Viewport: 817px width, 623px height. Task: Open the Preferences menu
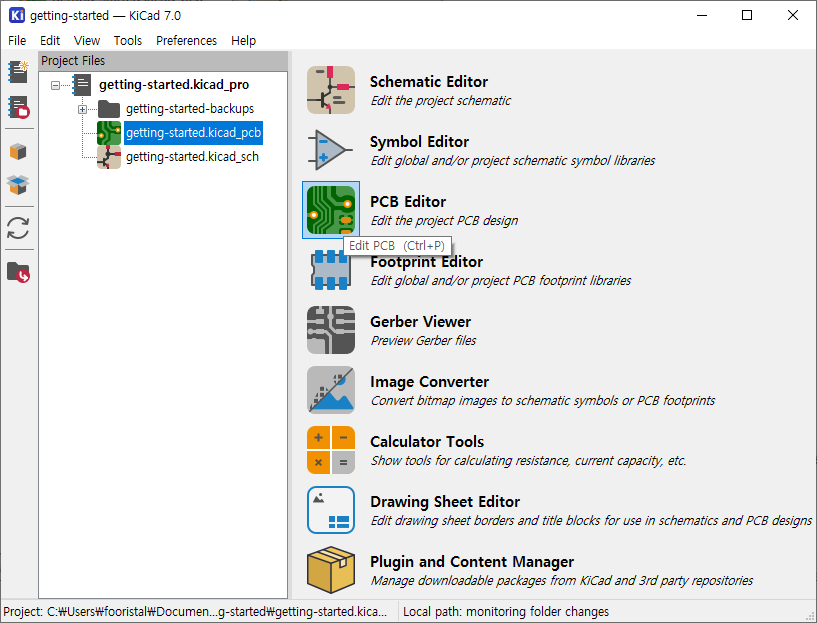(187, 41)
